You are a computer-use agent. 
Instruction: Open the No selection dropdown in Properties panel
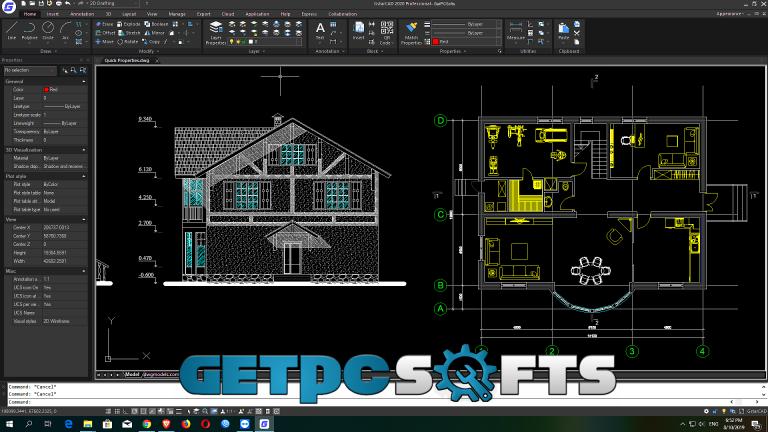[29, 71]
